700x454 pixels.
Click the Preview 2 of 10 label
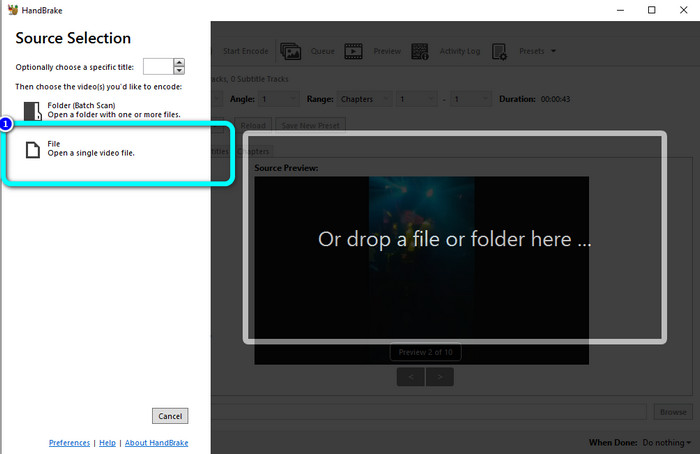(x=425, y=352)
